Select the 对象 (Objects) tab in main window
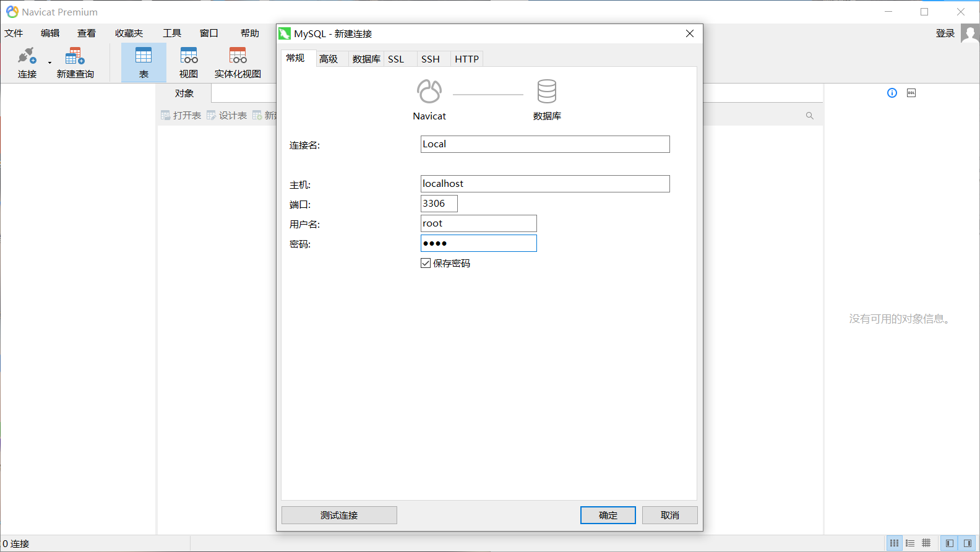The height and width of the screenshot is (552, 980). pos(184,93)
